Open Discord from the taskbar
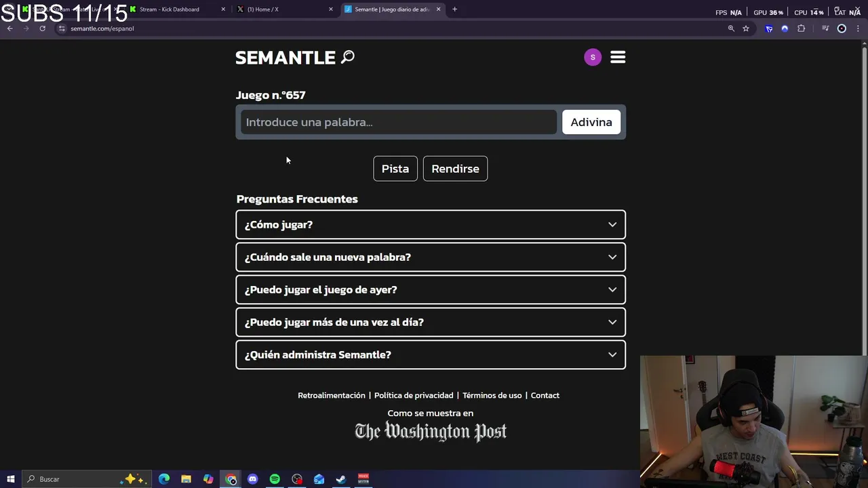This screenshot has height=488, width=868. pos(253,479)
